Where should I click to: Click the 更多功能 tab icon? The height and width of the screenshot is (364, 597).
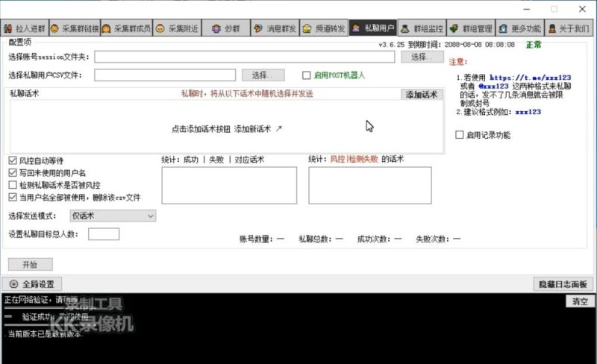(503, 28)
